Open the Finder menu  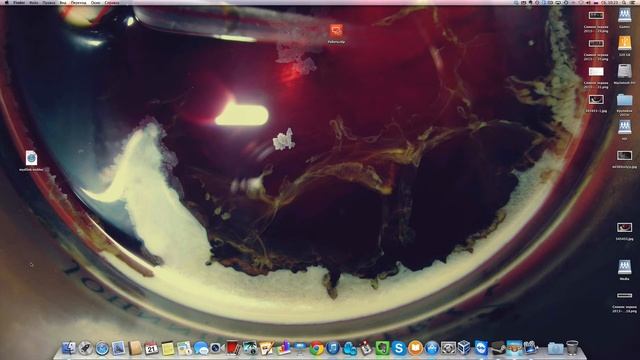tap(20, 2)
